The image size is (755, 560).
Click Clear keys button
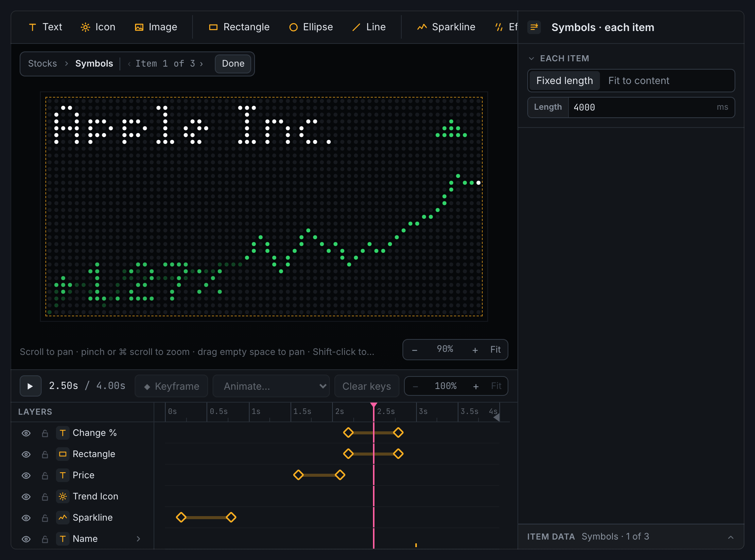367,386
